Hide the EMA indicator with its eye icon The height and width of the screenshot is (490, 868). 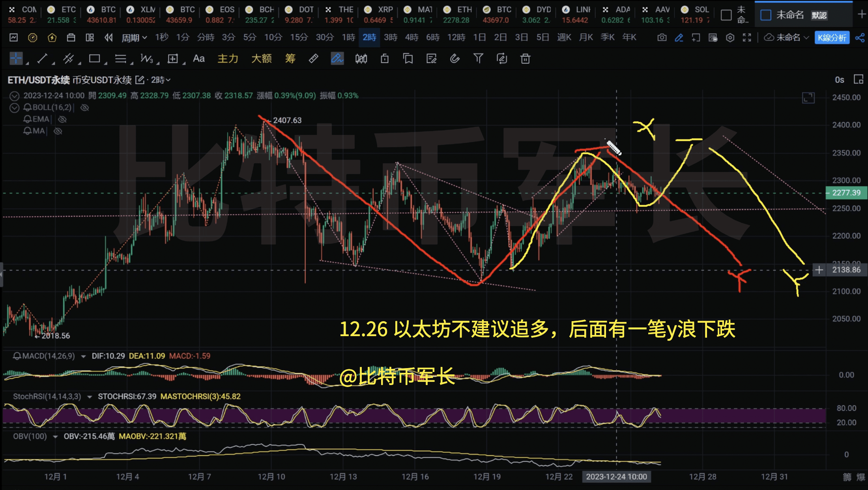pos(62,119)
